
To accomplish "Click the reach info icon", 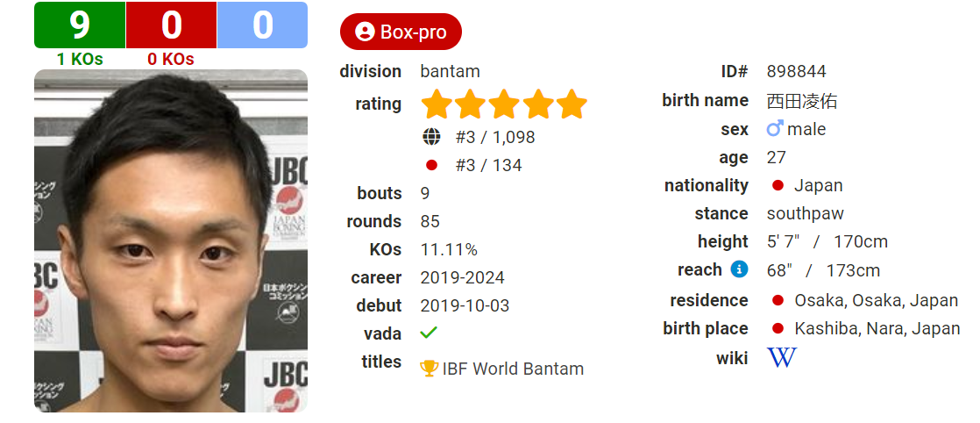I will (x=739, y=269).
